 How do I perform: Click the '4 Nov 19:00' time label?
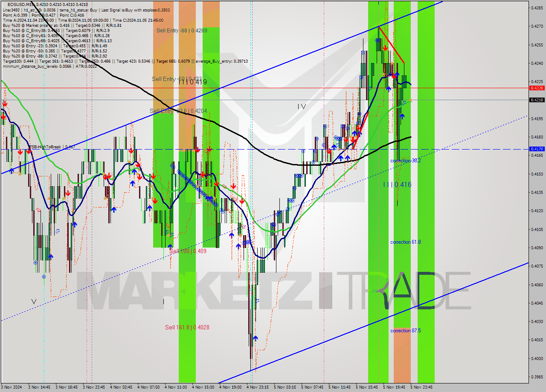[230, 387]
